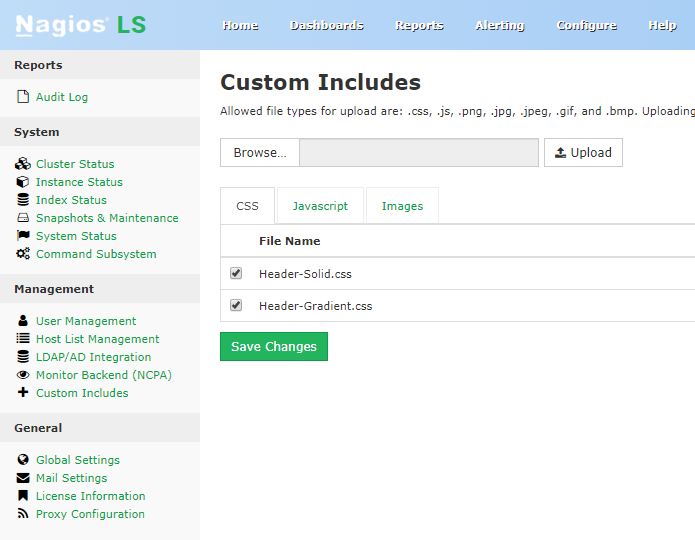Click the Audit Log document icon
The image size is (695, 540).
click(x=23, y=97)
